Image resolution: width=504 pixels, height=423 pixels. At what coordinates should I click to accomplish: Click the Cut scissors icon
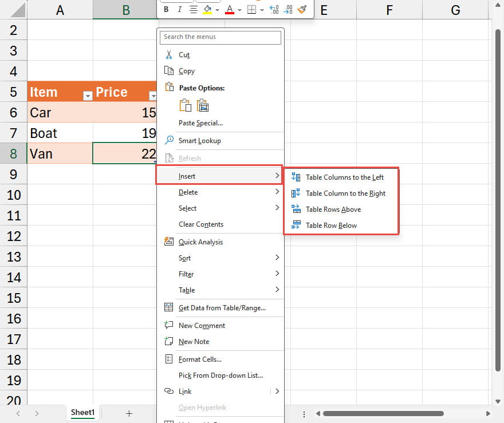[x=169, y=55]
